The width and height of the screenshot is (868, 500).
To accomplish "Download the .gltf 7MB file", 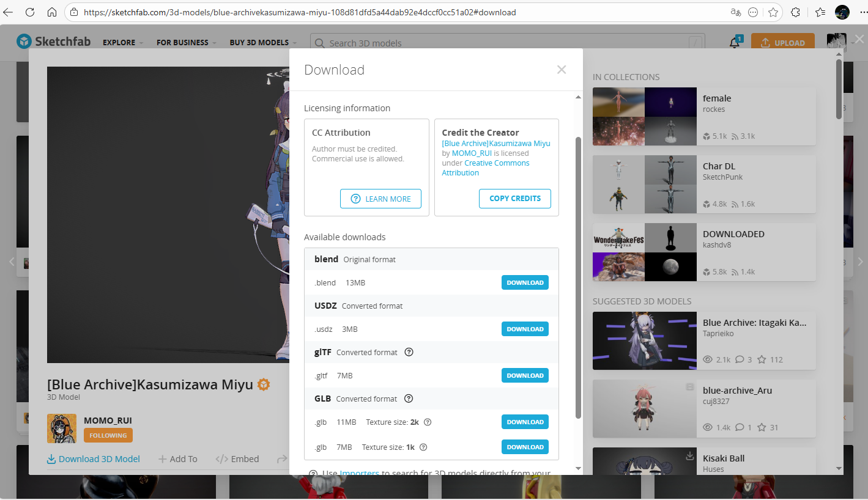I will pos(525,375).
